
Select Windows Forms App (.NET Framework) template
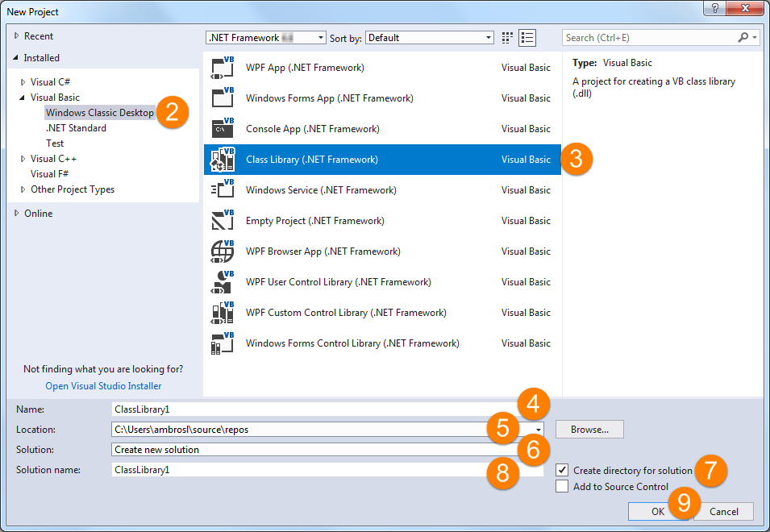(382, 98)
